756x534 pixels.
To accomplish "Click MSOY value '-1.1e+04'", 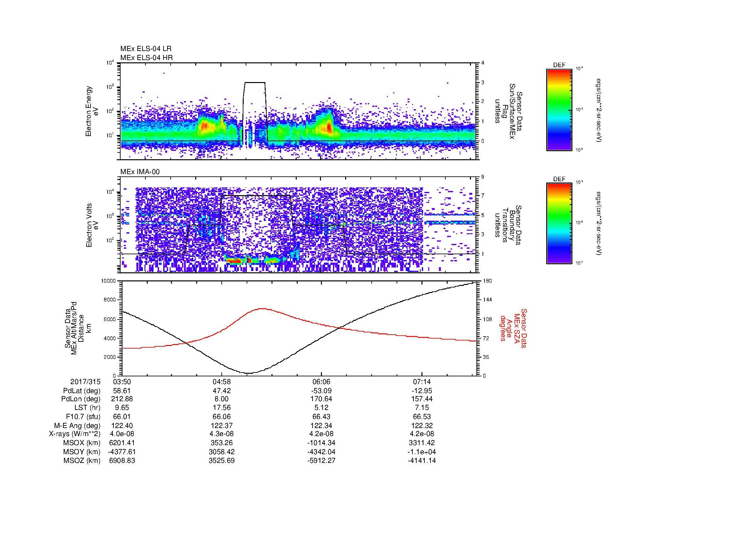I will tap(422, 452).
